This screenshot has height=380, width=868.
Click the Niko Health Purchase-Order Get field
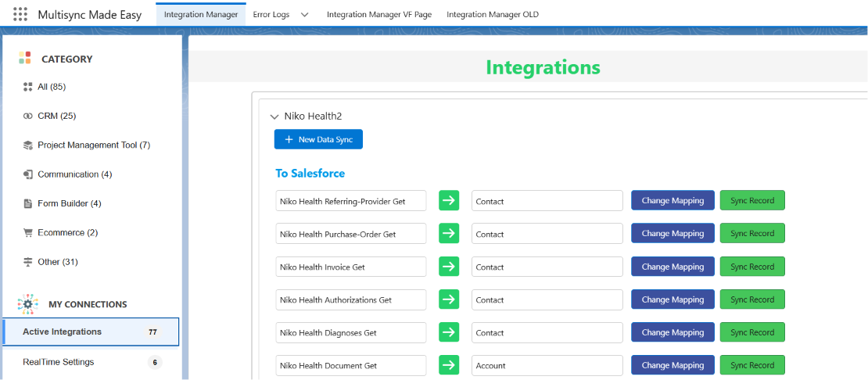coord(351,234)
